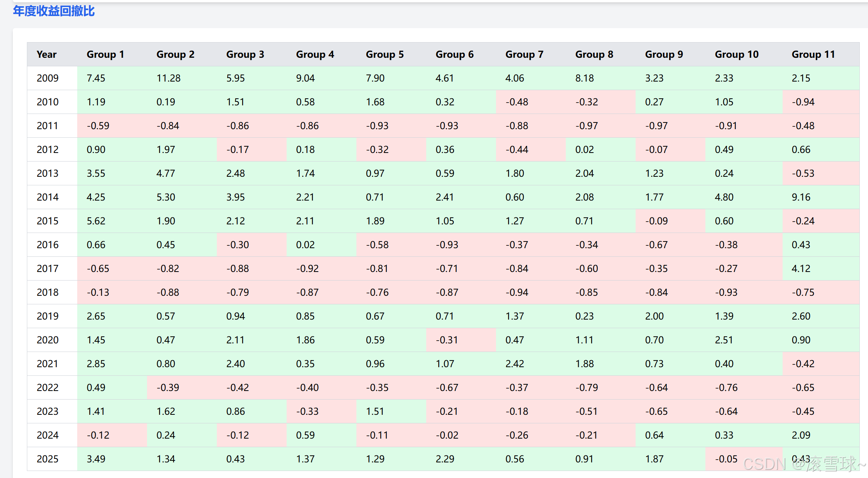Select the 8.18 cell in Group 8
The width and height of the screenshot is (868, 478).
click(x=585, y=78)
